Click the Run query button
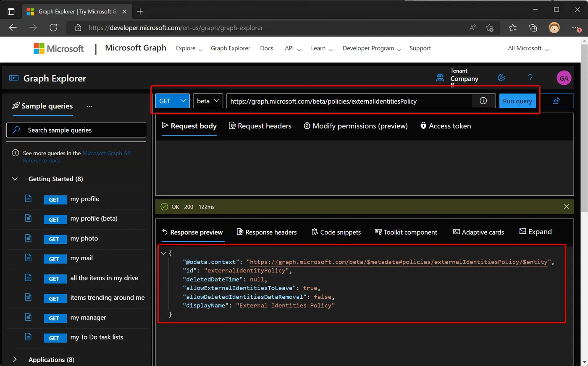 pyautogui.click(x=517, y=101)
